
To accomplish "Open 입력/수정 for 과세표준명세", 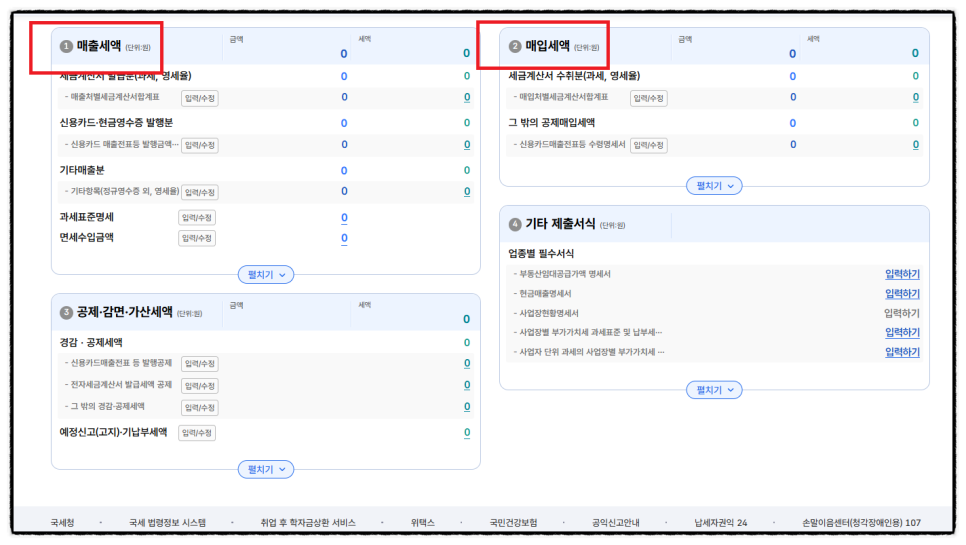I will point(197,217).
